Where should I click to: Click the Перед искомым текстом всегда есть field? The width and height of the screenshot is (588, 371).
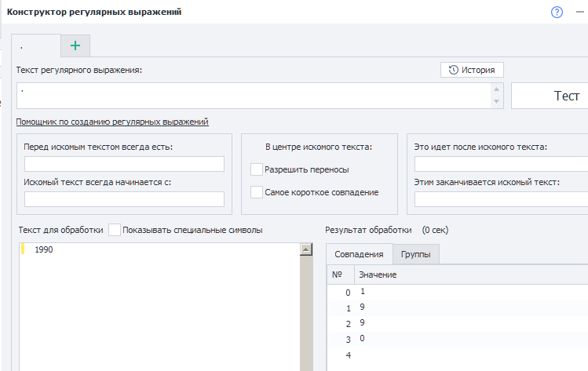tap(124, 164)
